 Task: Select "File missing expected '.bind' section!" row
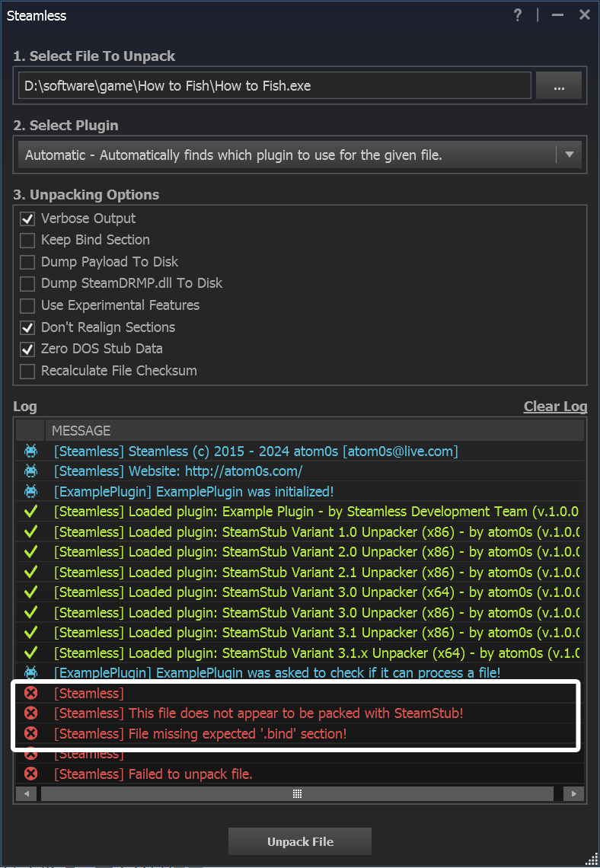tap(299, 733)
